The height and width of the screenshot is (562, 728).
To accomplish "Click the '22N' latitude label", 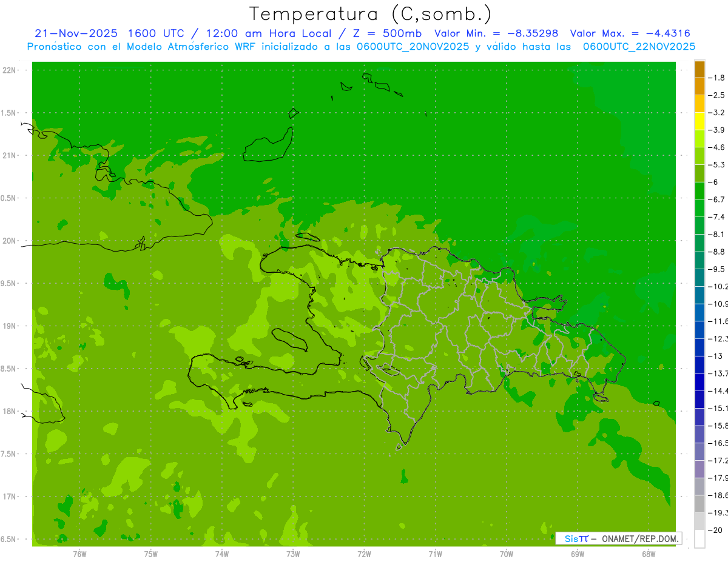I will click(x=8, y=70).
